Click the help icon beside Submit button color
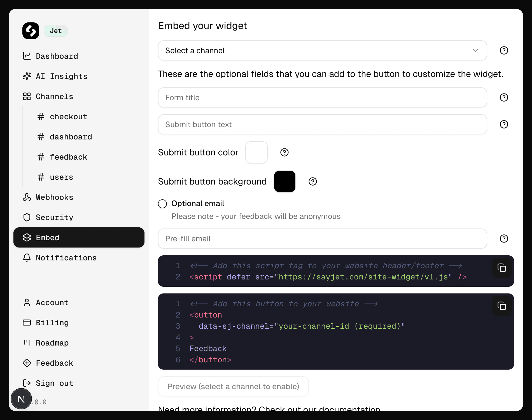Screen dimensions: 532x420 point(284,152)
